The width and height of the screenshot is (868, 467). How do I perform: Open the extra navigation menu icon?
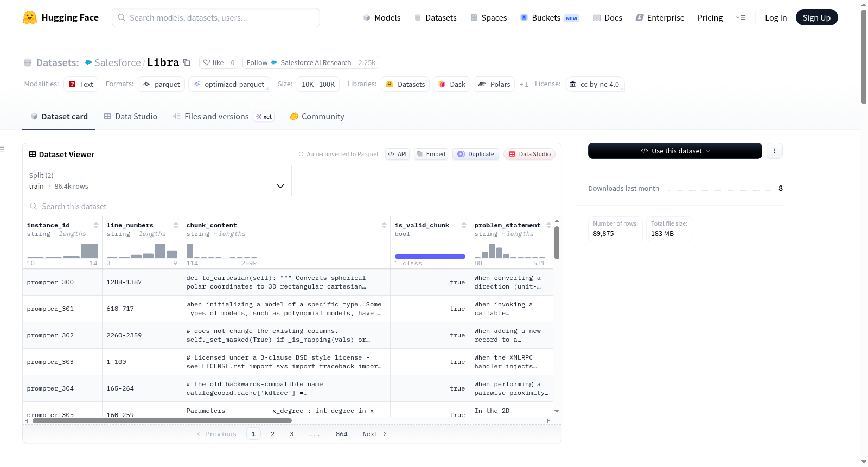tap(741, 17)
